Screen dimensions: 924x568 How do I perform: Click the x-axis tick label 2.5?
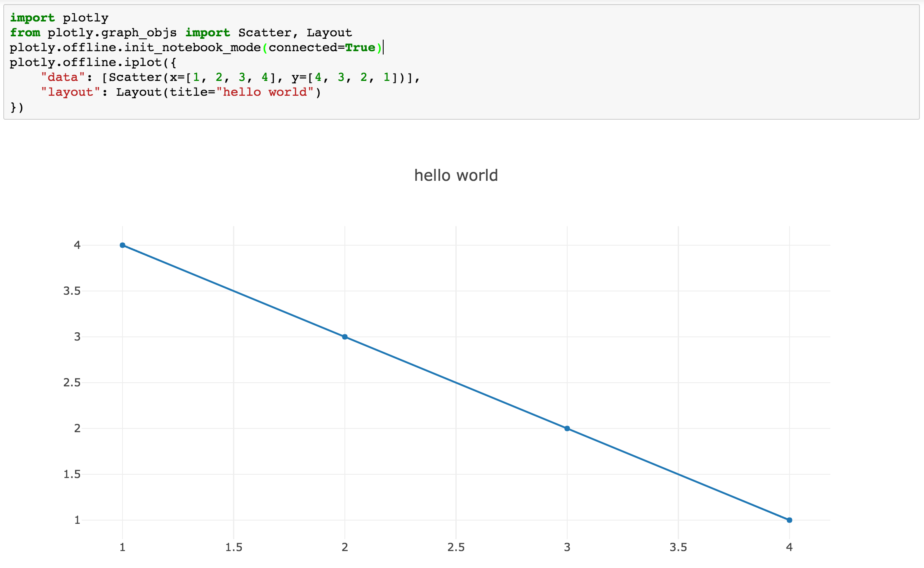click(x=456, y=547)
